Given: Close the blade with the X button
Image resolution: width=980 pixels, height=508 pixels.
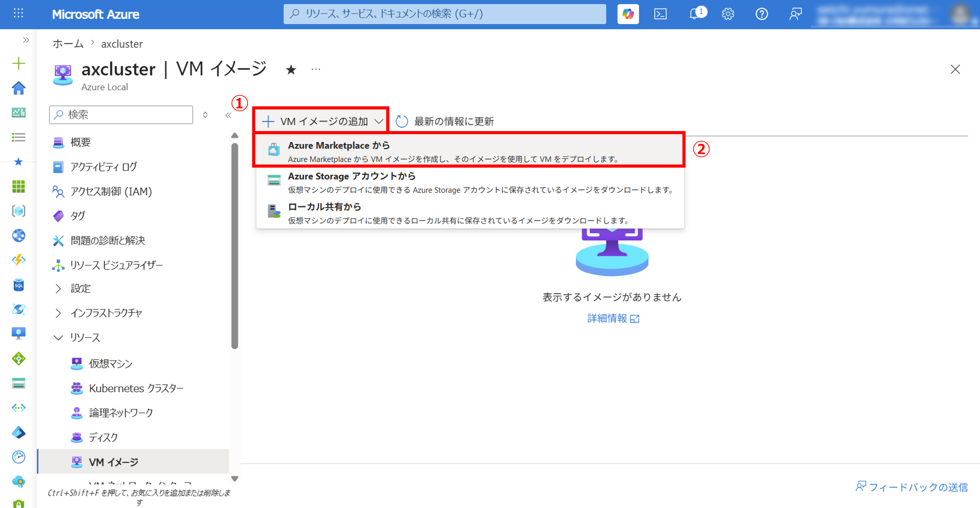Looking at the screenshot, I should coord(955,69).
